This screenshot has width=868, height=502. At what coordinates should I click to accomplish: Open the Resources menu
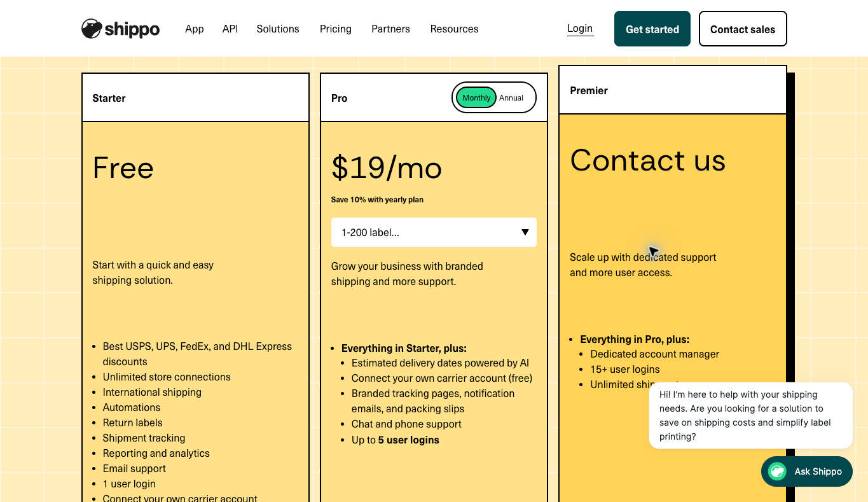click(x=454, y=29)
